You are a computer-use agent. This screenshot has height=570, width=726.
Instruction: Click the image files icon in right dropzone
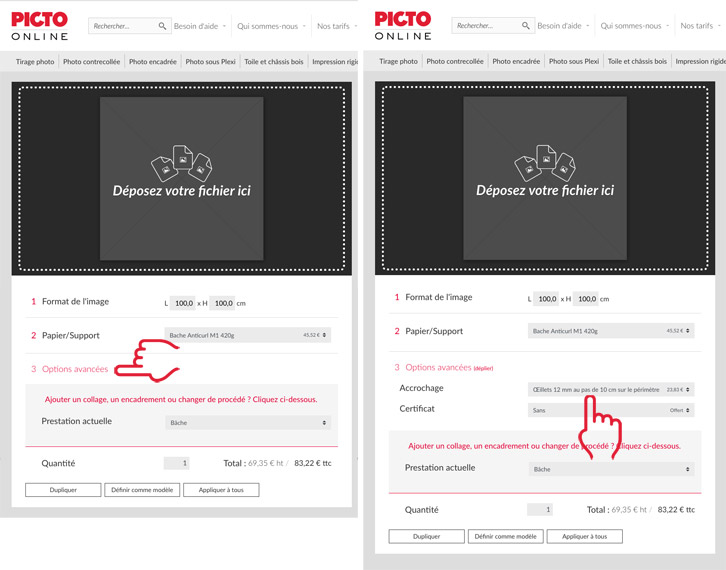[x=545, y=164]
